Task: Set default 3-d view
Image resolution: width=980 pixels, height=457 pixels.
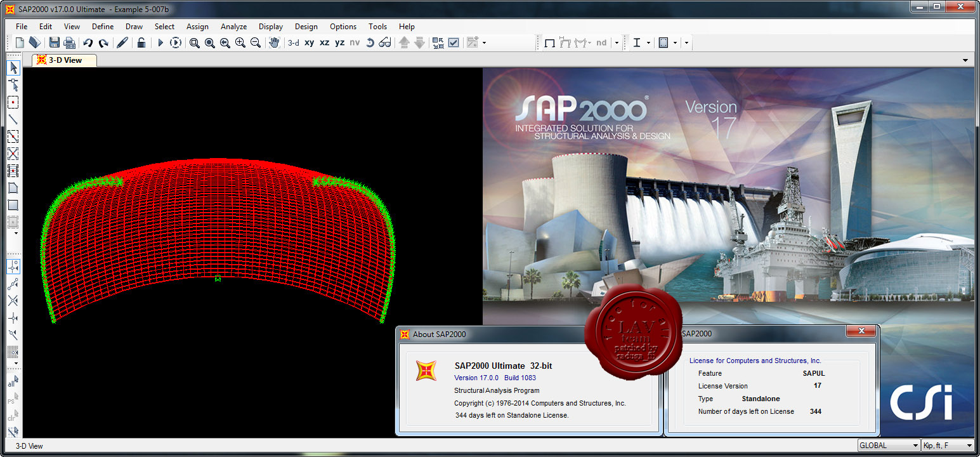Action: click(294, 43)
